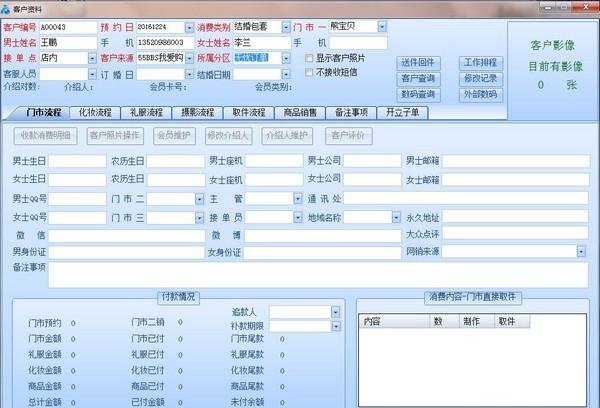Click the 女士生日 input field
The width and height of the screenshot is (600, 408).
[77, 180]
